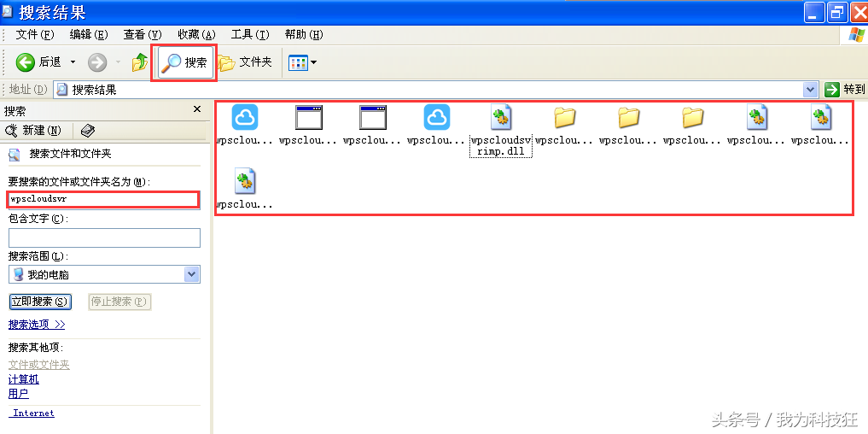Click the Search Now (立即搜索) button
This screenshot has width=868, height=434.
click(x=40, y=302)
